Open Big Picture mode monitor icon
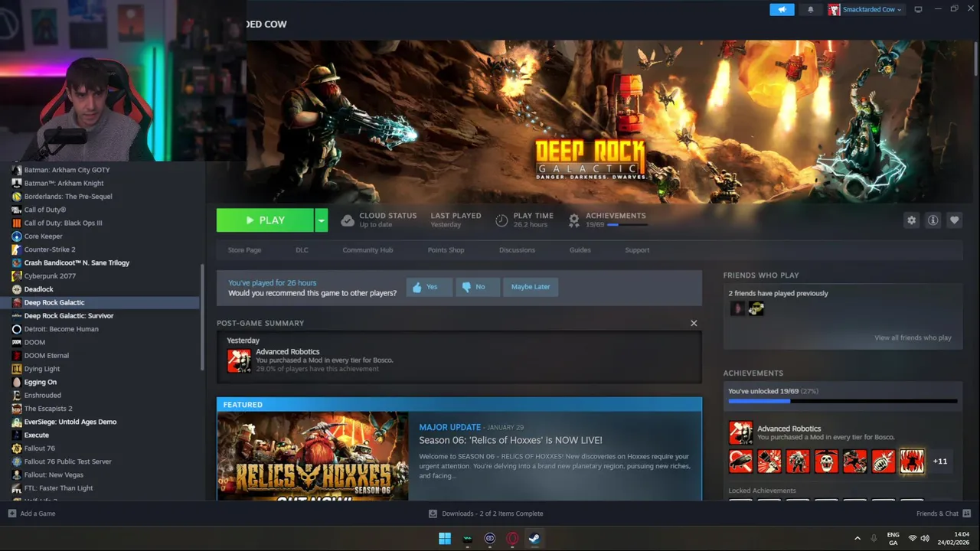The width and height of the screenshot is (980, 551). 918,9
